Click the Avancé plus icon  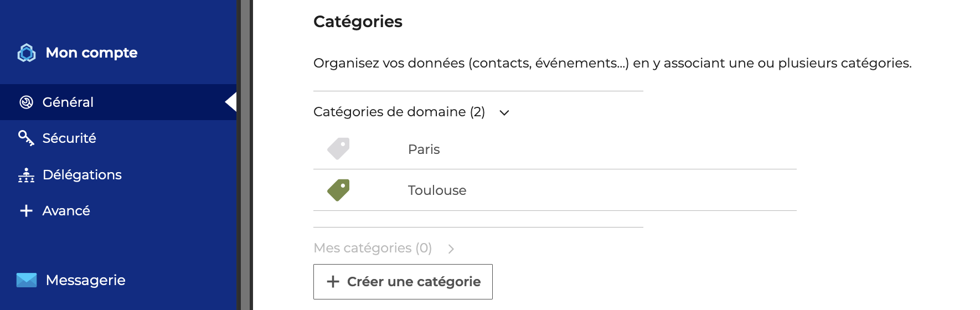(26, 211)
